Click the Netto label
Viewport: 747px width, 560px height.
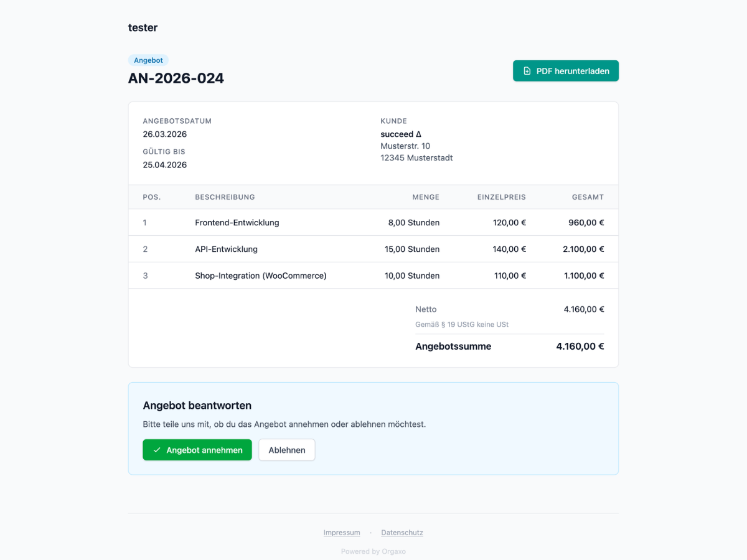pos(426,309)
